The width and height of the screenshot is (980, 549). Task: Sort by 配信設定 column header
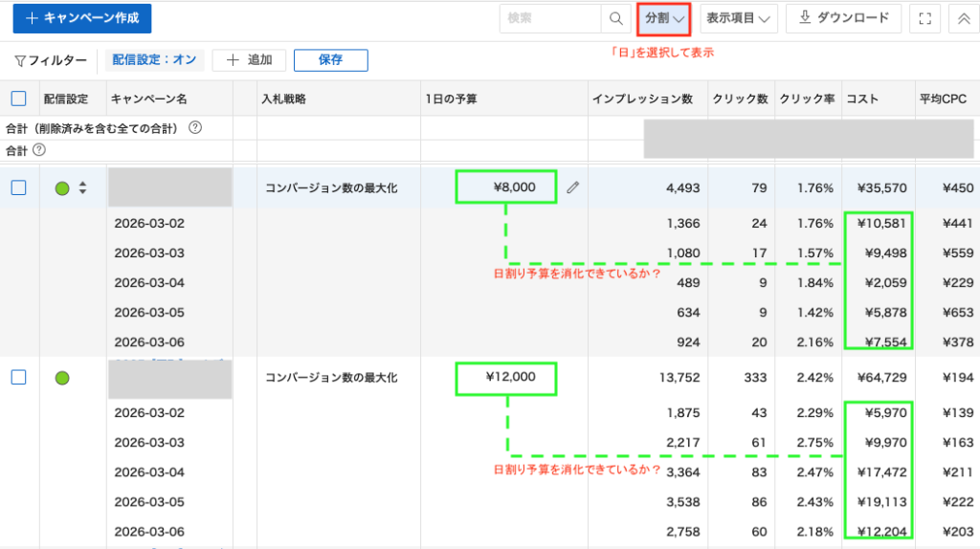(66, 99)
